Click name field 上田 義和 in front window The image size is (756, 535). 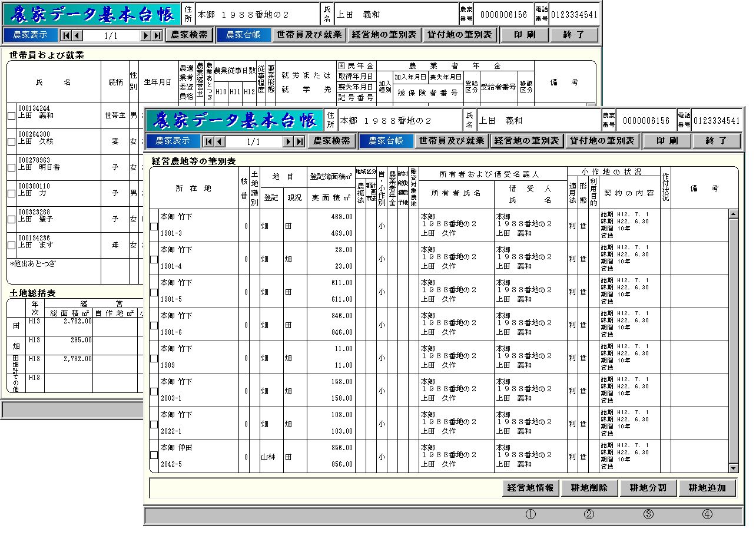point(538,120)
